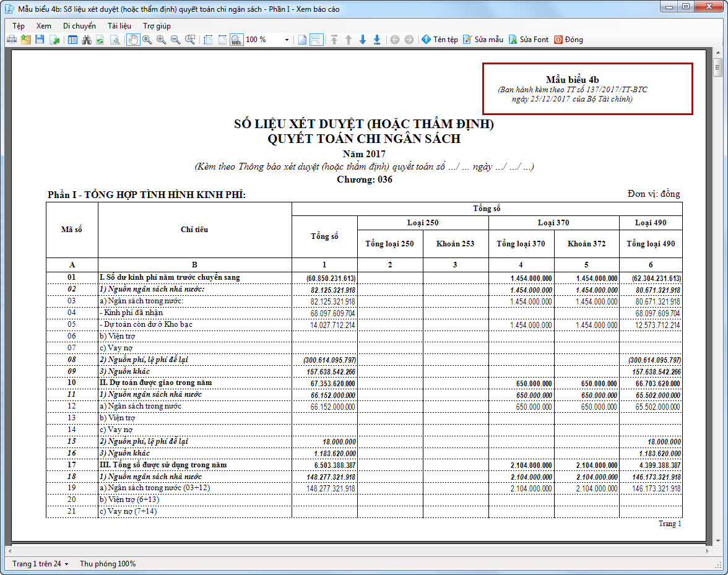Click the vertical scrollbar thumb
Image resolution: width=728 pixels, height=575 pixels.
(x=718, y=67)
